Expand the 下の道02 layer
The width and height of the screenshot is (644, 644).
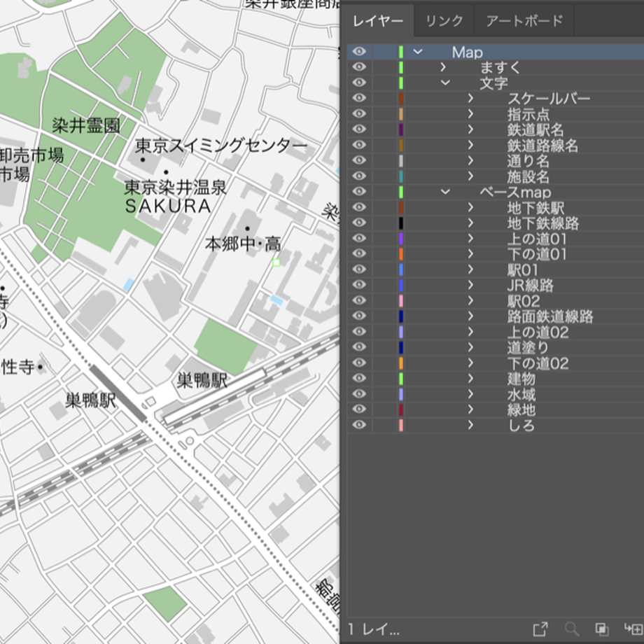pos(470,363)
